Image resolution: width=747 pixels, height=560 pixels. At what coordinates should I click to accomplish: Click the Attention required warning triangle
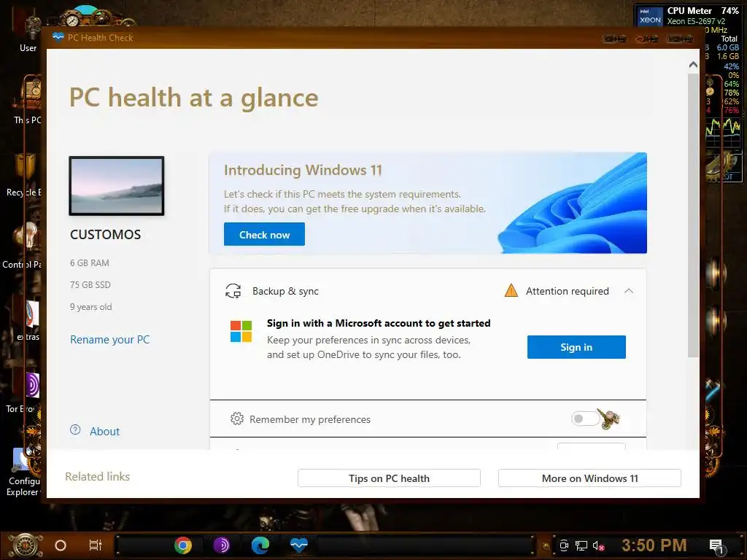tap(511, 290)
